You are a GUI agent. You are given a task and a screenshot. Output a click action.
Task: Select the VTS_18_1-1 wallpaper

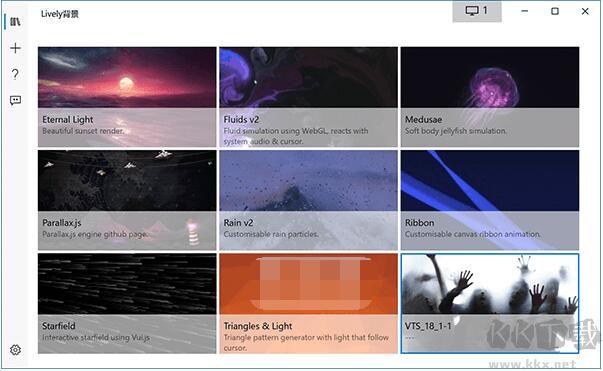tap(490, 303)
